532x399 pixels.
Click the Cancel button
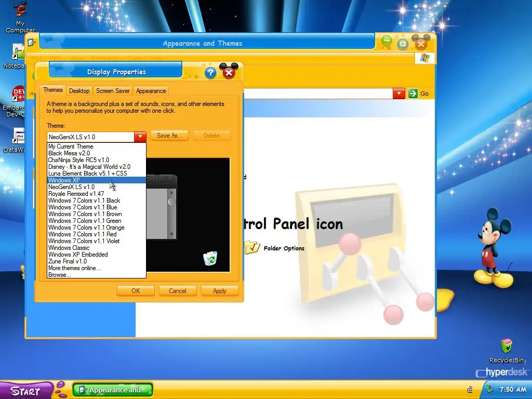[x=178, y=291]
